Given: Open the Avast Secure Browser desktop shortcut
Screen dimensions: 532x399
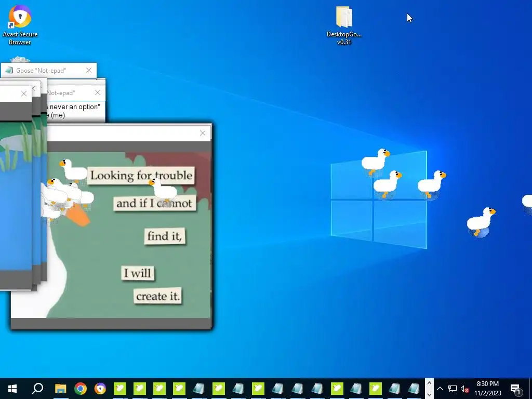Looking at the screenshot, I should 20,24.
